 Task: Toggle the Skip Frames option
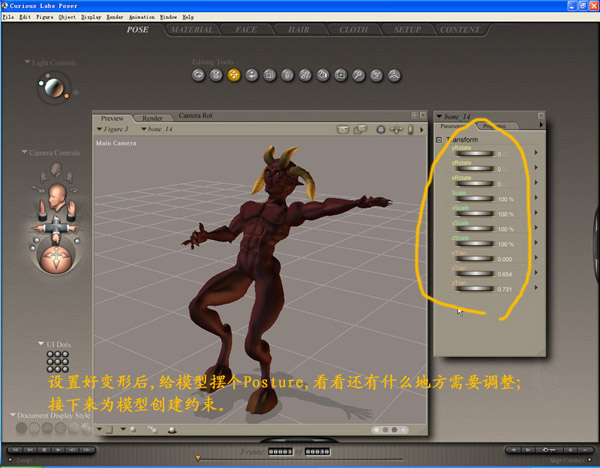[x=590, y=460]
